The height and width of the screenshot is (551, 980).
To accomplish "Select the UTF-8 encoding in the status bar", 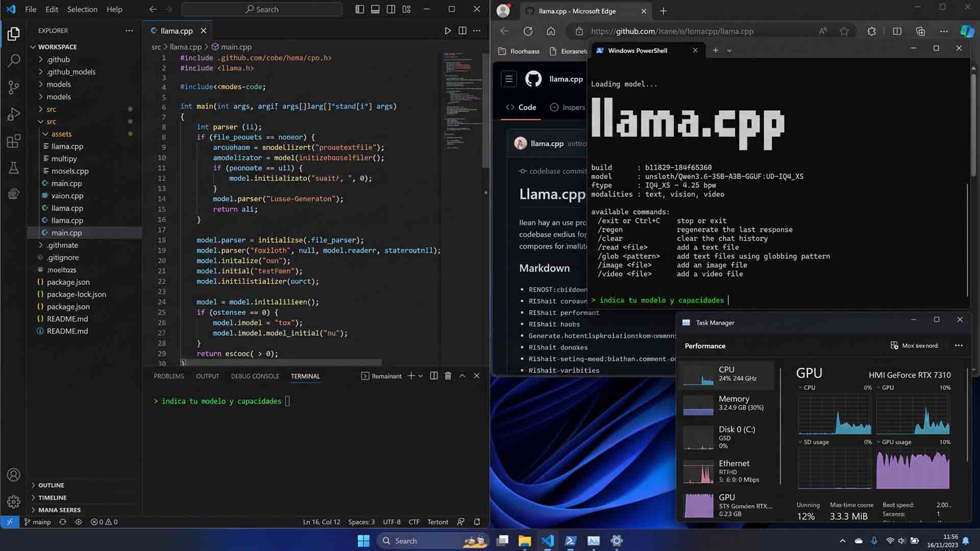I will 391,522.
